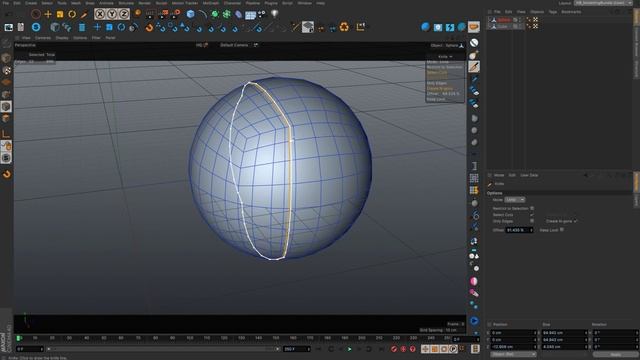Select the red Sphere object in Object Manager
The height and width of the screenshot is (360, 640).
click(x=504, y=20)
